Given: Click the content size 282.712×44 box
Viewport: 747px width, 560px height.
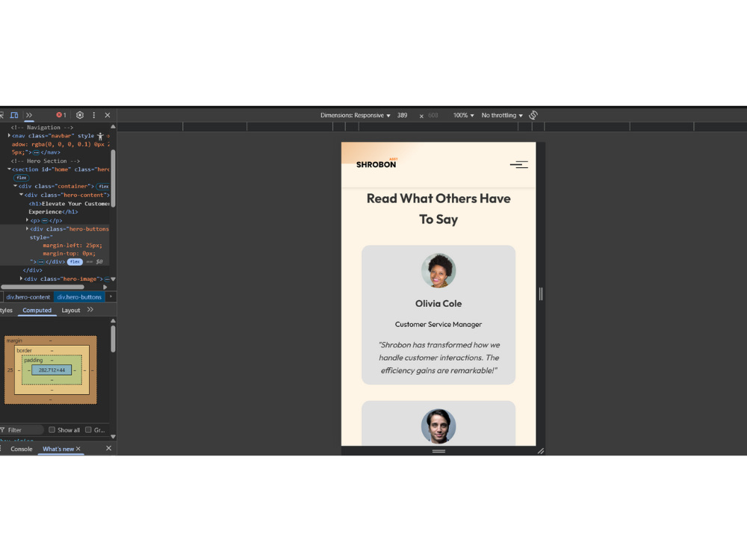Looking at the screenshot, I should point(52,370).
